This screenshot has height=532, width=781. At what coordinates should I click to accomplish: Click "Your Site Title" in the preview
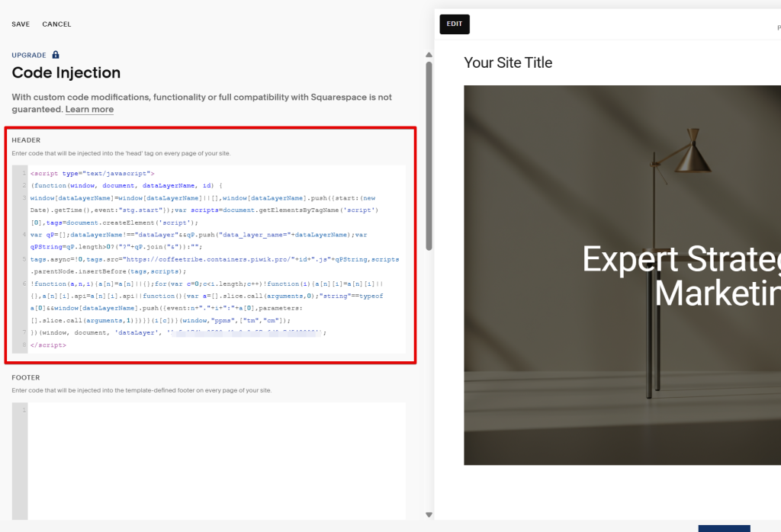click(508, 62)
